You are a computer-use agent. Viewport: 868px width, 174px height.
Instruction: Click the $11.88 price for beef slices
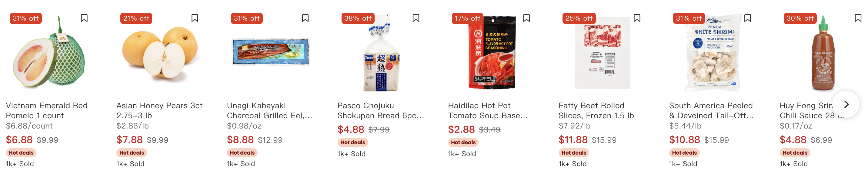[573, 140]
